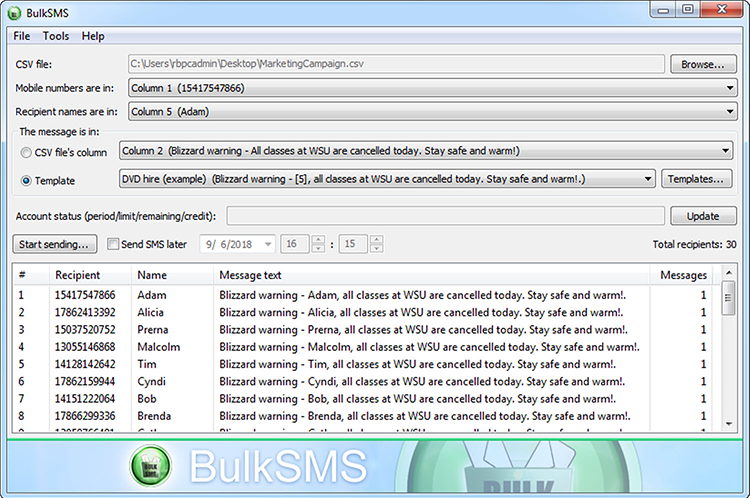Click the recipient list scroll down arrow

coord(728,424)
